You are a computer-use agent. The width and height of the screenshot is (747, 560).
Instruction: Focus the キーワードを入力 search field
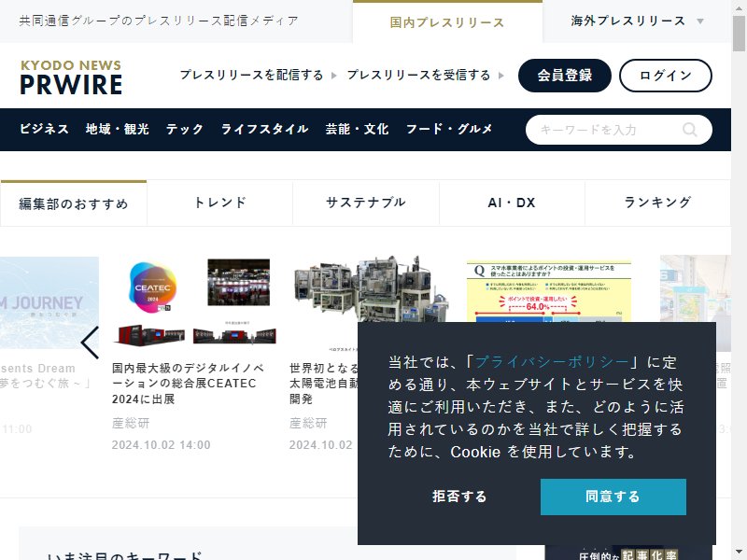point(619,130)
